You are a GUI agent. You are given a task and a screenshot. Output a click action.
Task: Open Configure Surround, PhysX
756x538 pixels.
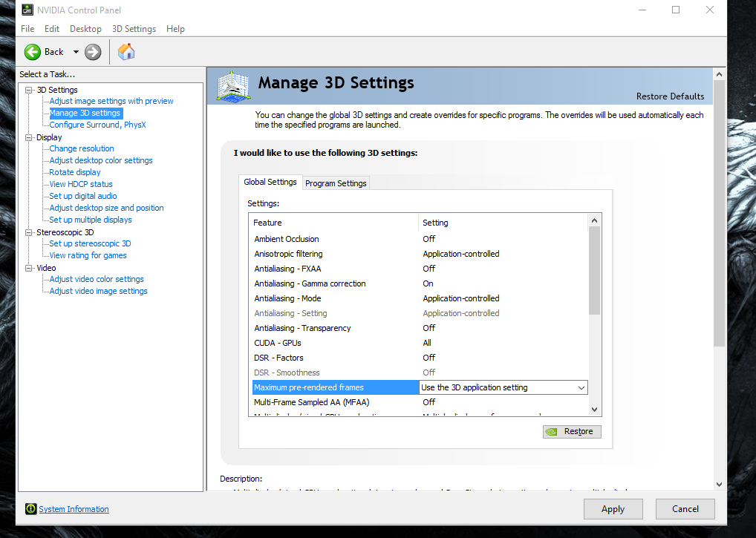pos(97,125)
